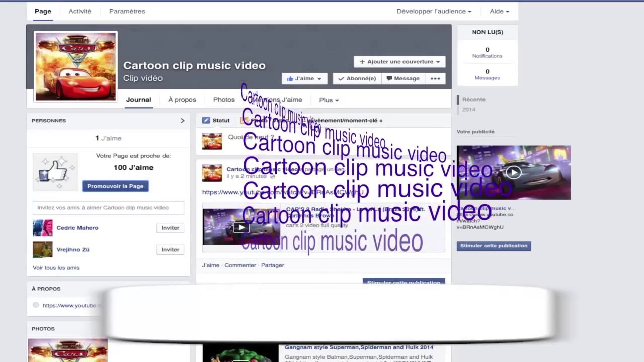Click the PHOTOS section header
The image size is (644, 362).
[43, 329]
